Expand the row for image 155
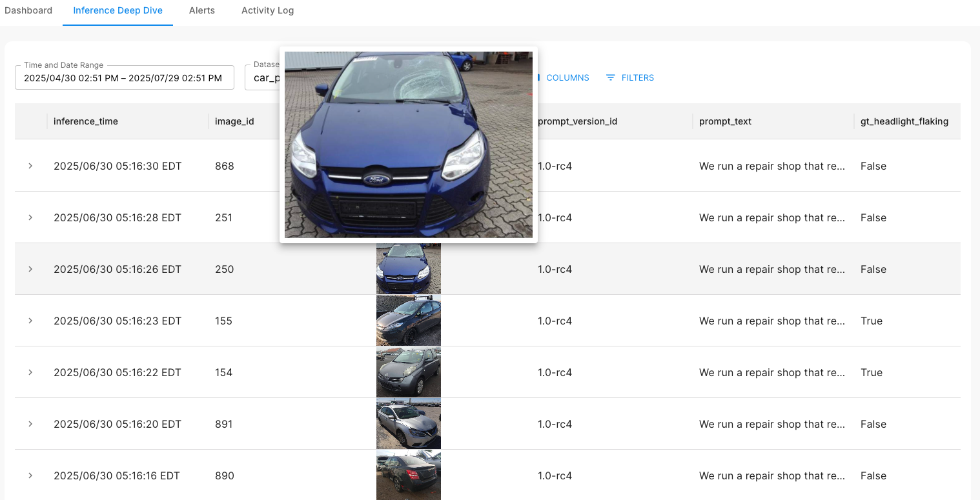 tap(30, 321)
